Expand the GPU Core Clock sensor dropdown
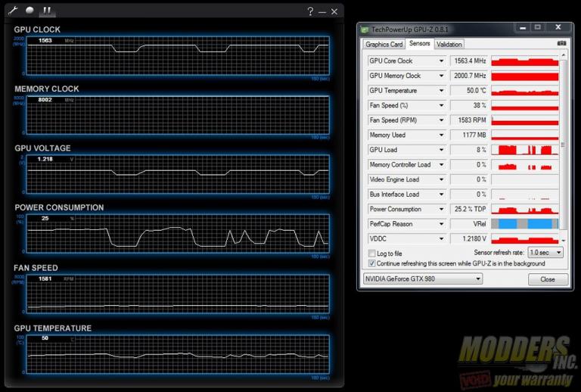Viewport: 581px width, 392px height. tap(441, 61)
